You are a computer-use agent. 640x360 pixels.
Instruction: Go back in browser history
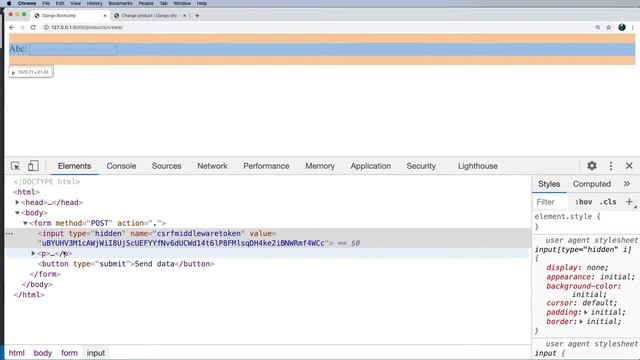(x=11, y=27)
